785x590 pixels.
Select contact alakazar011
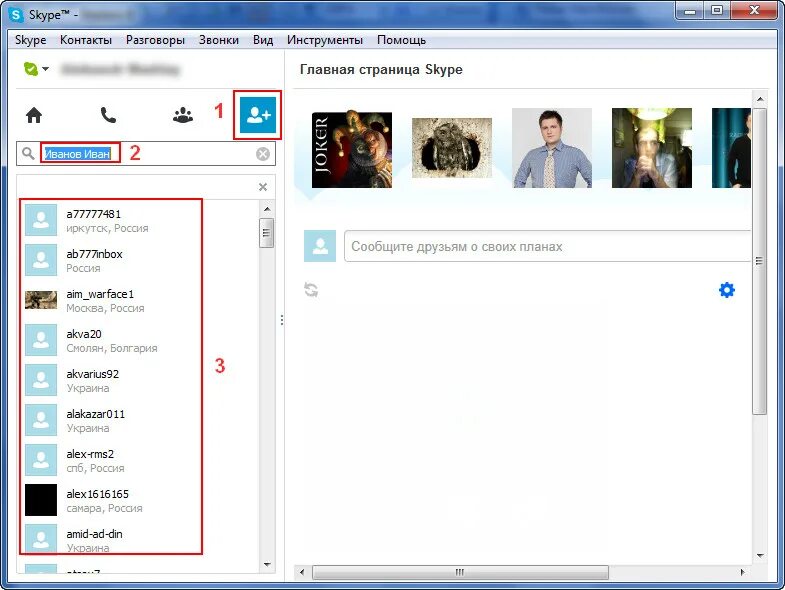click(x=140, y=421)
